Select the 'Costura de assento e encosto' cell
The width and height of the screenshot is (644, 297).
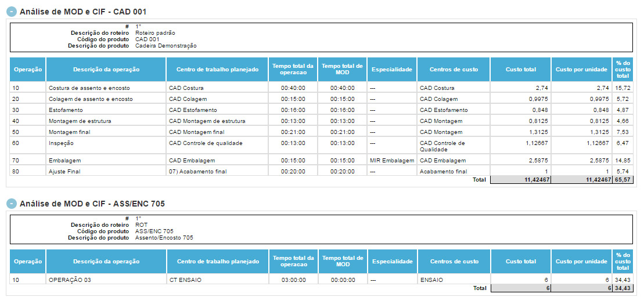click(x=89, y=88)
